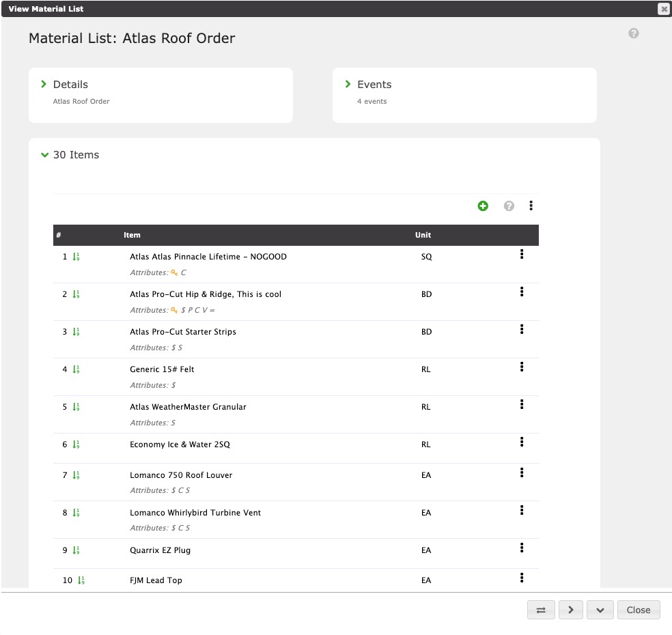Open row menu for Atlas Pro-Cut Starter Strips
The height and width of the screenshot is (635, 672).
(521, 329)
